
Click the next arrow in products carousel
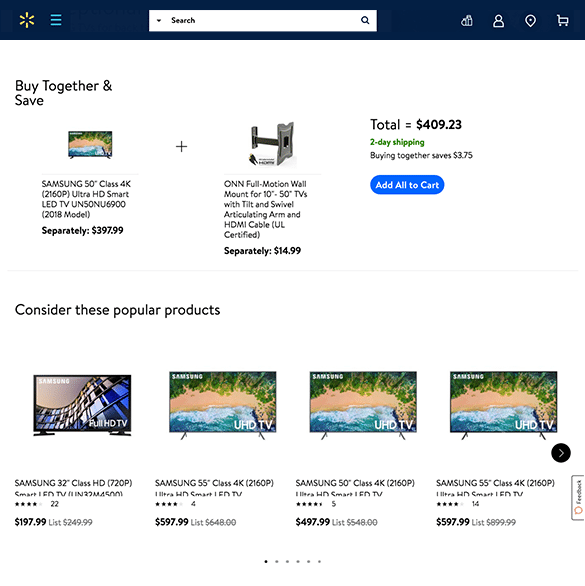coord(561,453)
